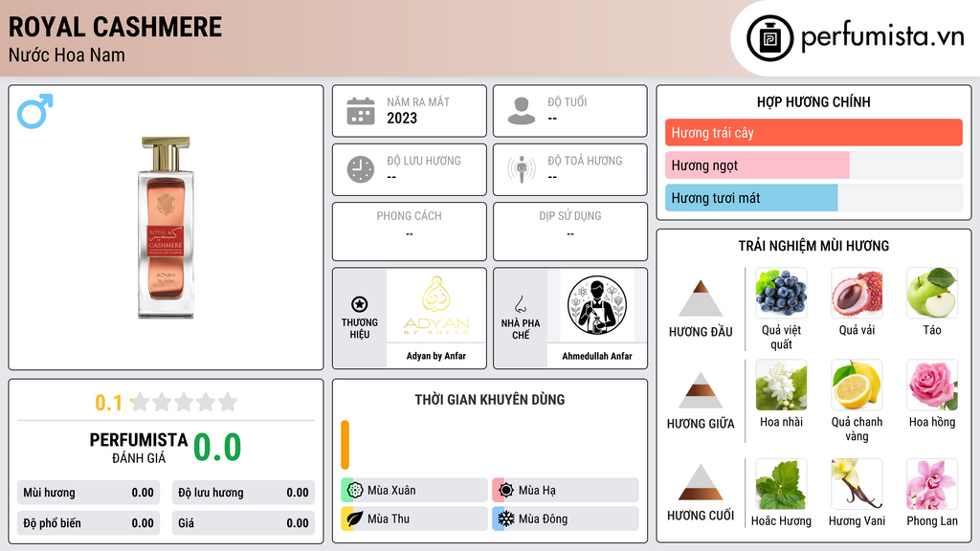Click the green 0.0 Perfumista score

[217, 447]
